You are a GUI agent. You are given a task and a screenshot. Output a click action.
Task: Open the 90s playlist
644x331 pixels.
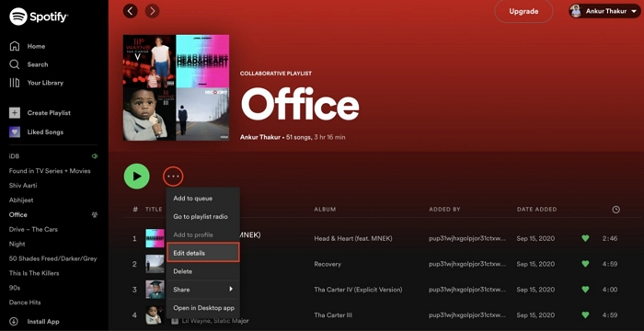[15, 288]
